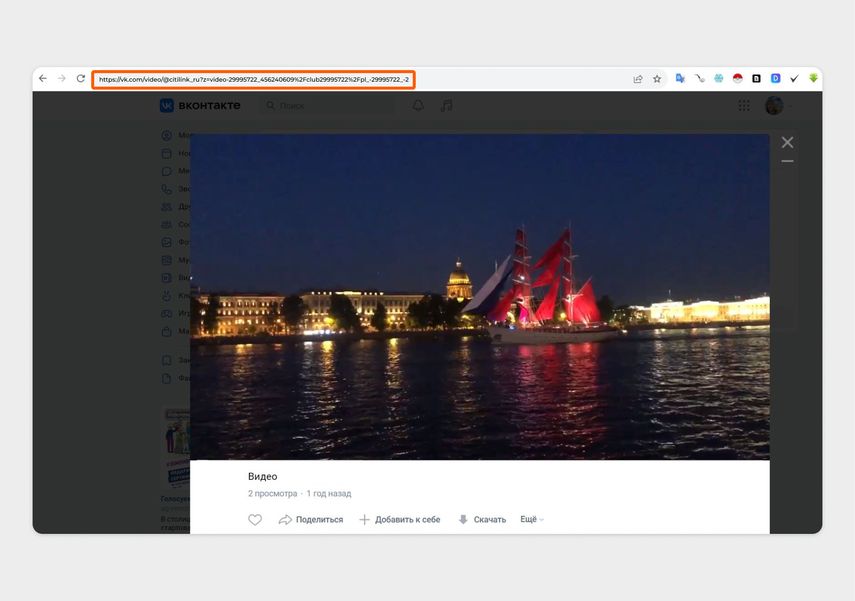Click the Поделиться share button

(311, 520)
